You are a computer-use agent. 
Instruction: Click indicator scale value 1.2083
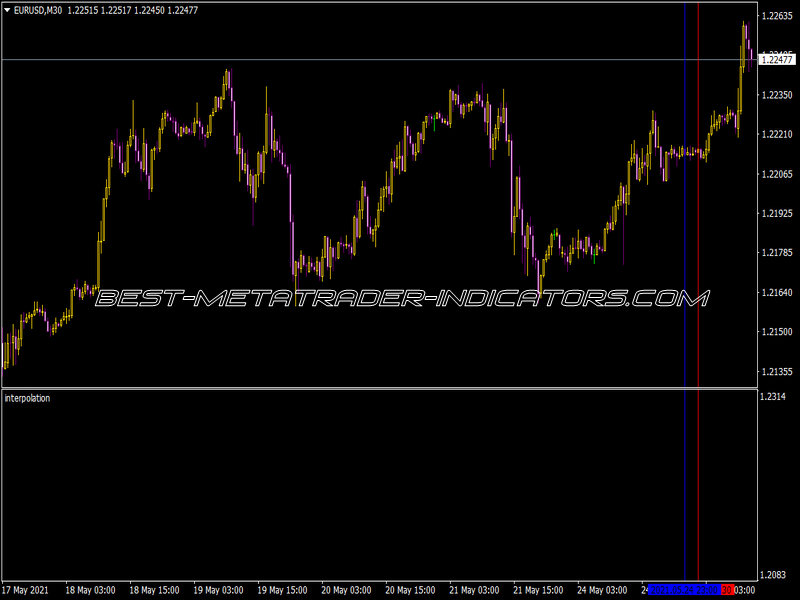point(773,575)
